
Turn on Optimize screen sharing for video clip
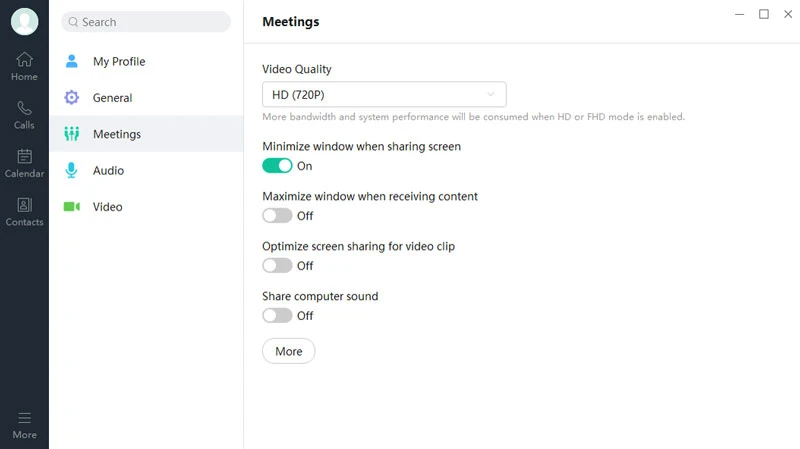tap(277, 266)
